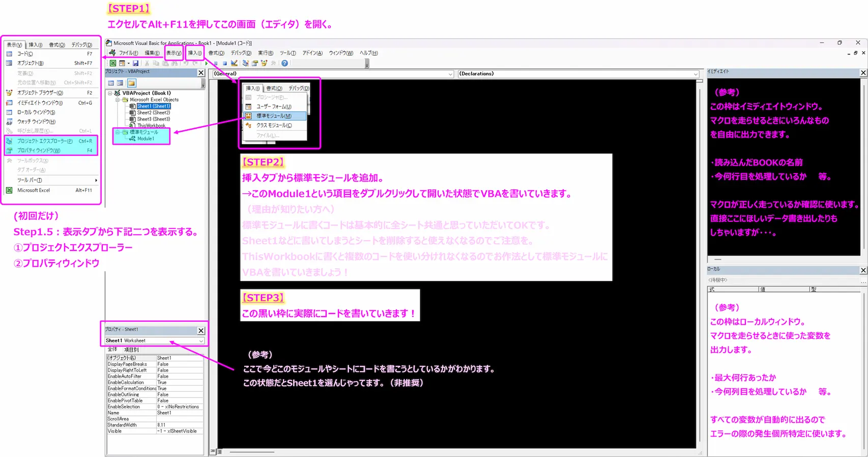Switch to the 項目別 properties tab

click(131, 350)
